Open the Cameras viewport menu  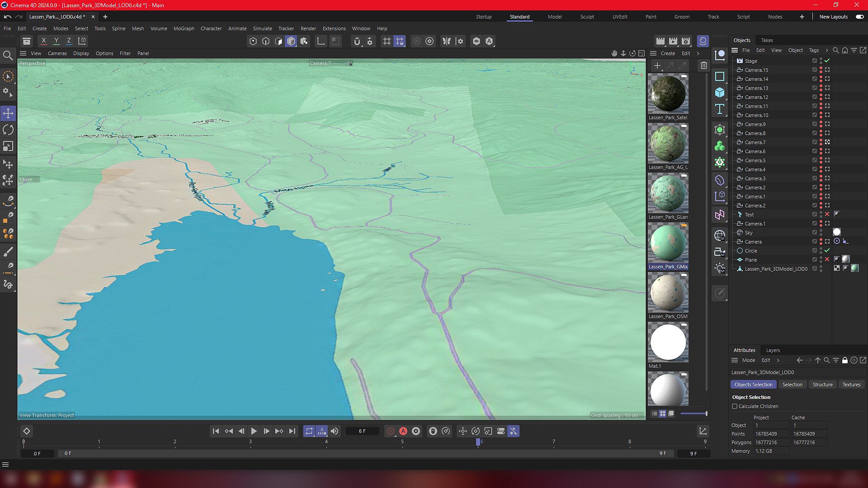pyautogui.click(x=57, y=53)
